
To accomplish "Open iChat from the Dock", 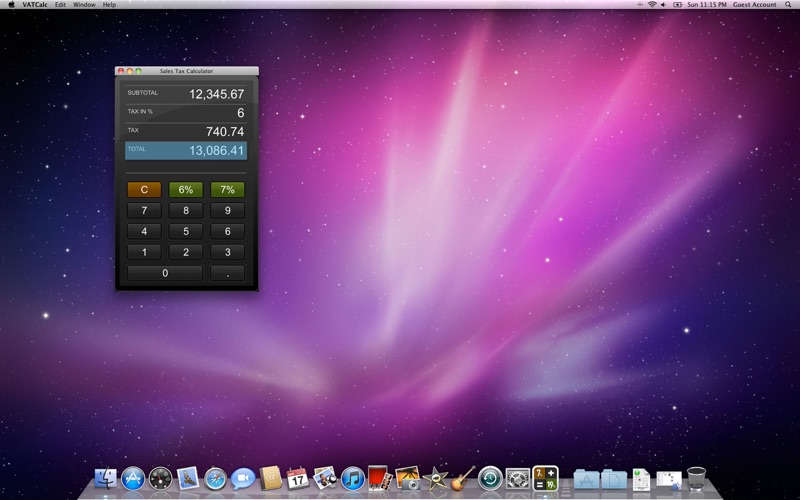I will tap(243, 479).
